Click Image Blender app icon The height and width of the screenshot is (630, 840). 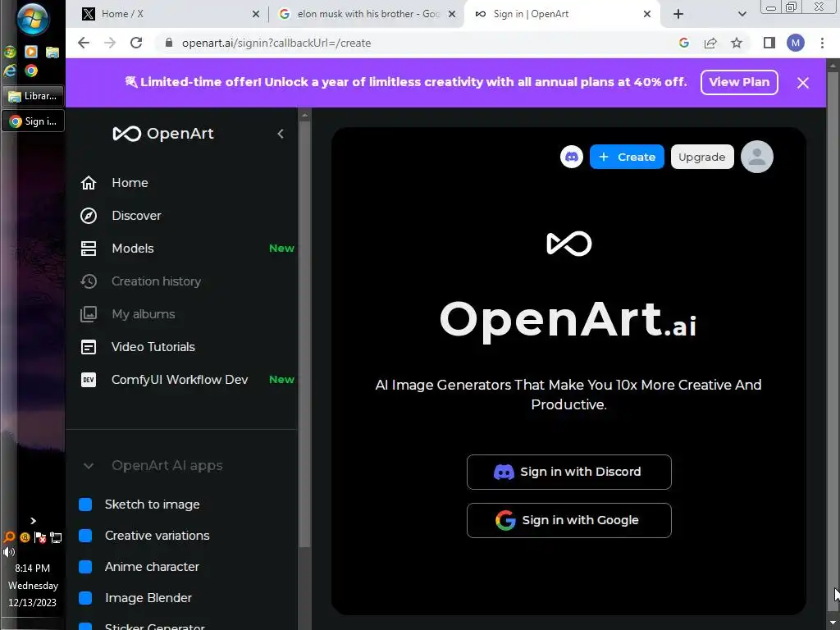click(85, 598)
